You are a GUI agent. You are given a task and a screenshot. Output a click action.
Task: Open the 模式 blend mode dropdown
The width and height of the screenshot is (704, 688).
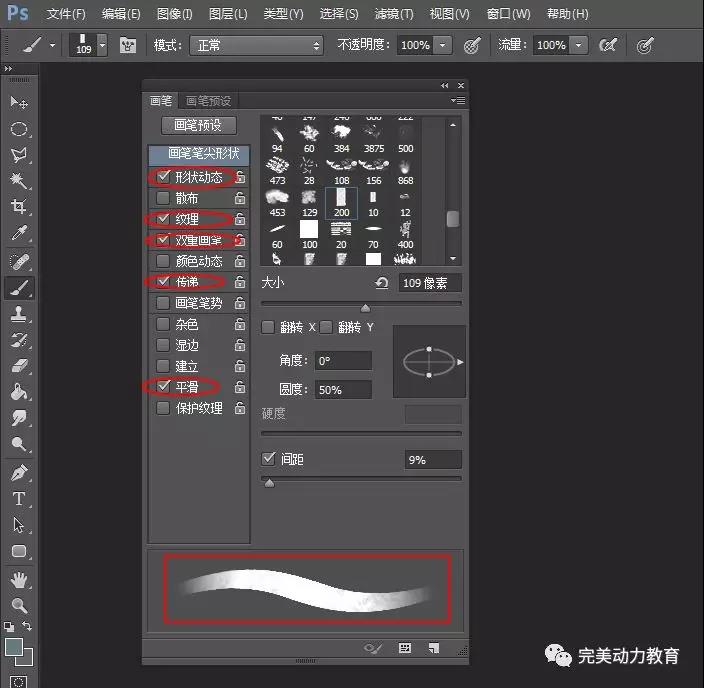[260, 46]
